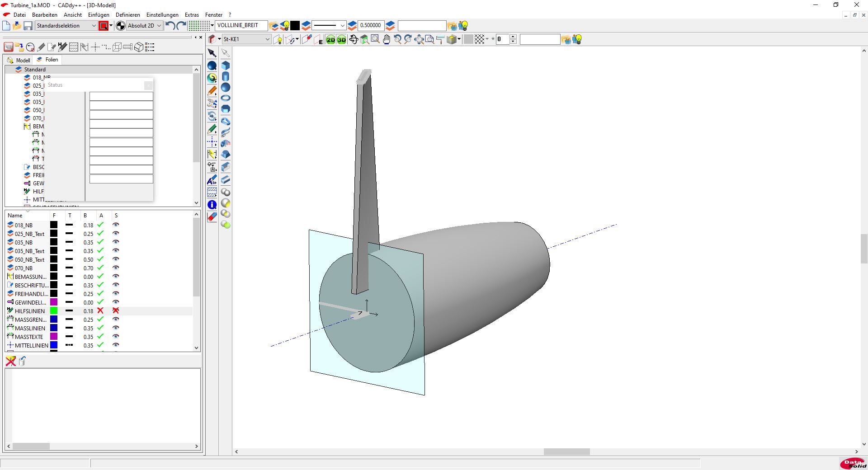Show the hidden HILFSLINIEN layer
Screen dimensions: 868x470
(116, 311)
